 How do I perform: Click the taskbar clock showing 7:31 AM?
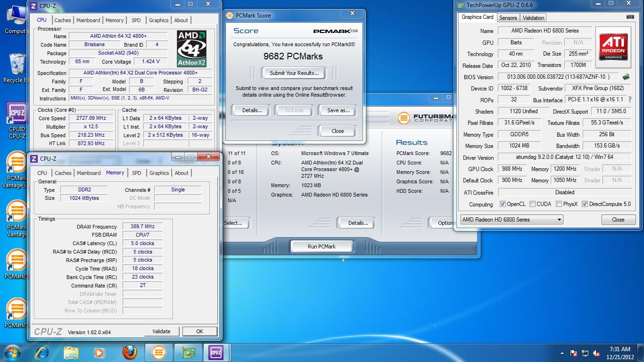coord(619,349)
